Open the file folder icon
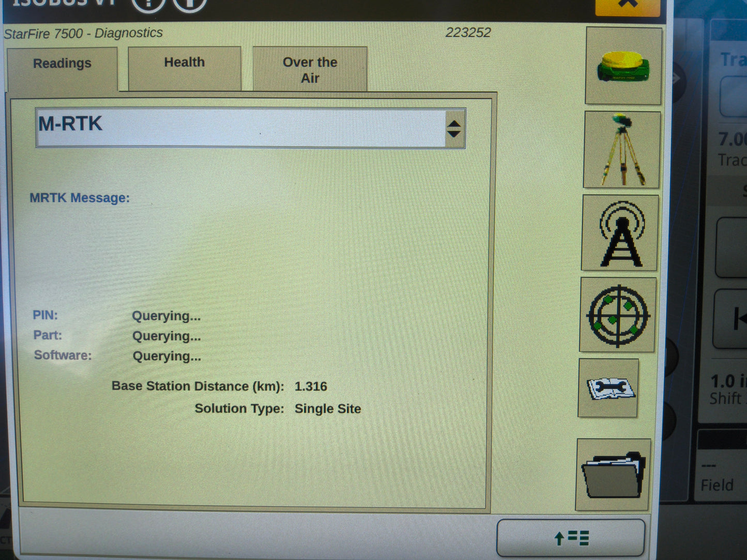 click(x=613, y=475)
